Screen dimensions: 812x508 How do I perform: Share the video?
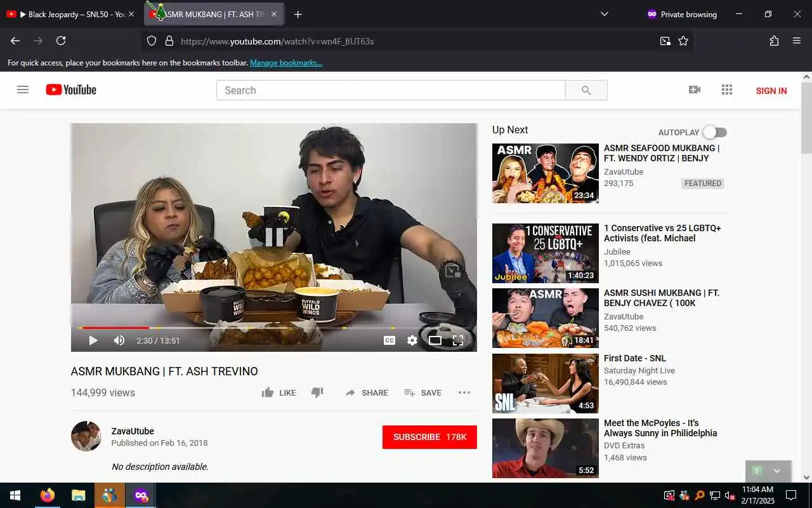367,392
